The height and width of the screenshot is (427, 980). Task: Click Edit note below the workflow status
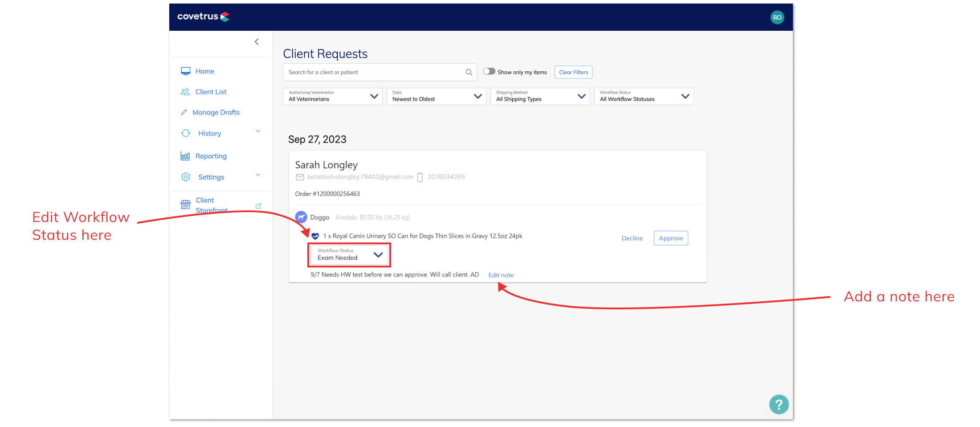click(501, 275)
